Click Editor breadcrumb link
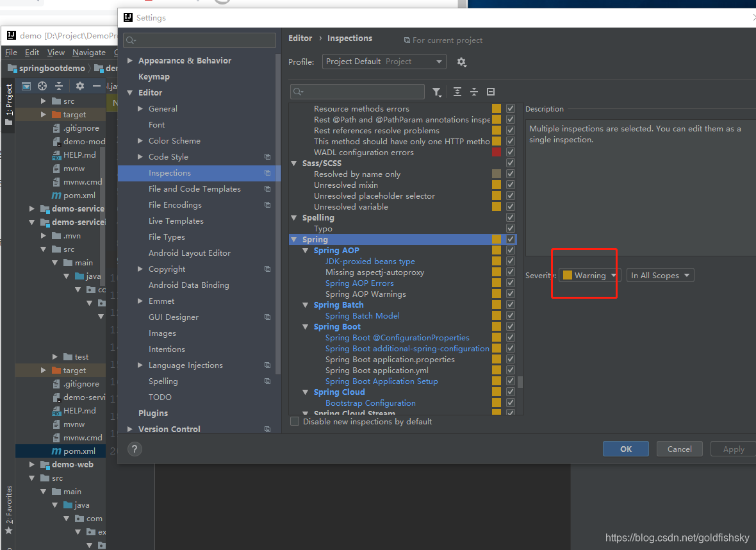The width and height of the screenshot is (756, 550). tap(300, 38)
